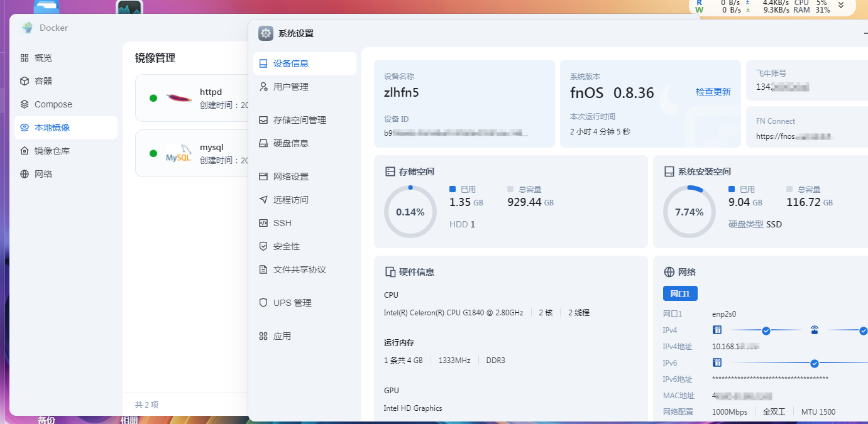Image resolution: width=868 pixels, height=424 pixels.
Task: Click the 应用 apps grid icon
Action: point(263,336)
